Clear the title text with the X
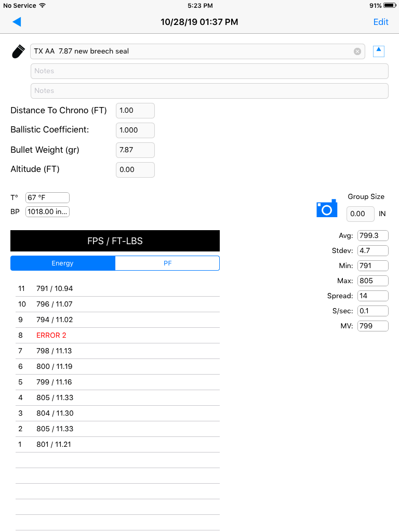This screenshot has width=399, height=532. 357,51
